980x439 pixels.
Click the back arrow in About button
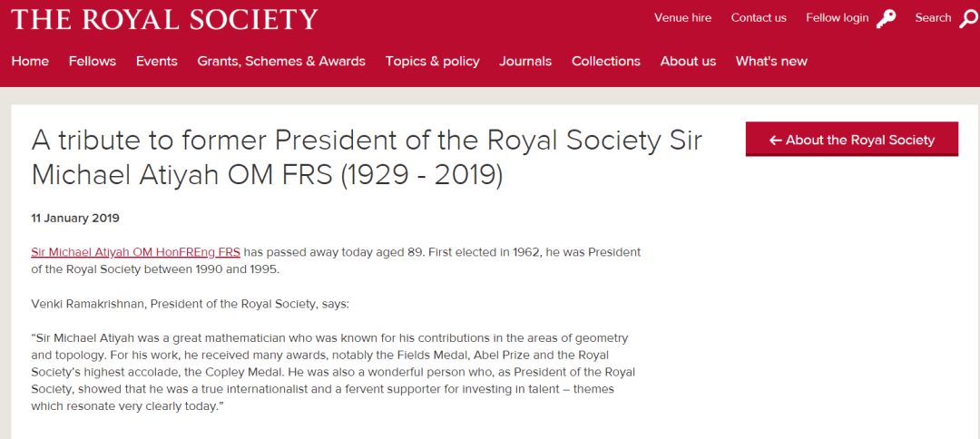pyautogui.click(x=775, y=140)
